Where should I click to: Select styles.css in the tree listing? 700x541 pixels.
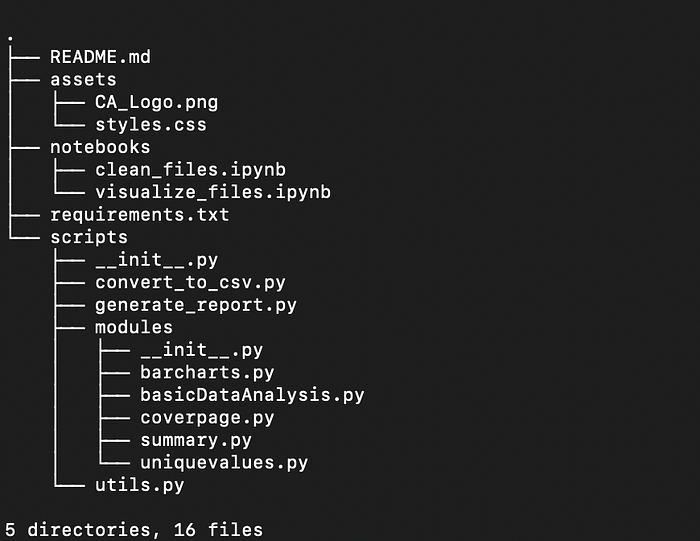(150, 125)
